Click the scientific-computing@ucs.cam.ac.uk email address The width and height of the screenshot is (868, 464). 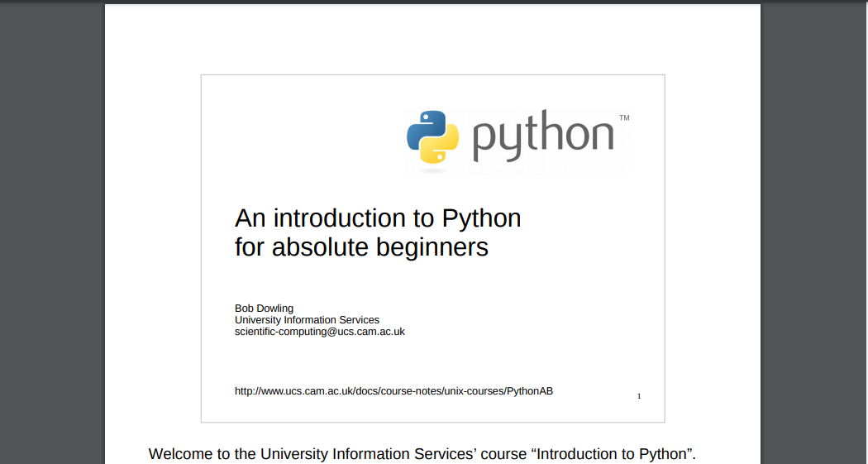click(319, 332)
